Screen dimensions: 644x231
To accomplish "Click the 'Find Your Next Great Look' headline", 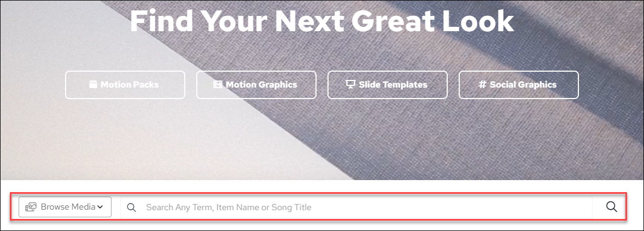I will click(x=321, y=21).
